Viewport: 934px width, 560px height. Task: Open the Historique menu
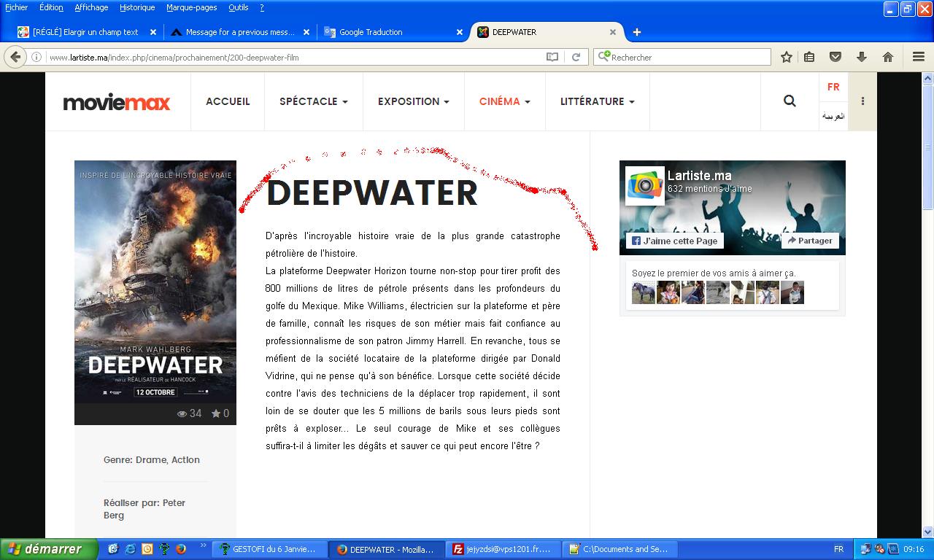tap(137, 7)
